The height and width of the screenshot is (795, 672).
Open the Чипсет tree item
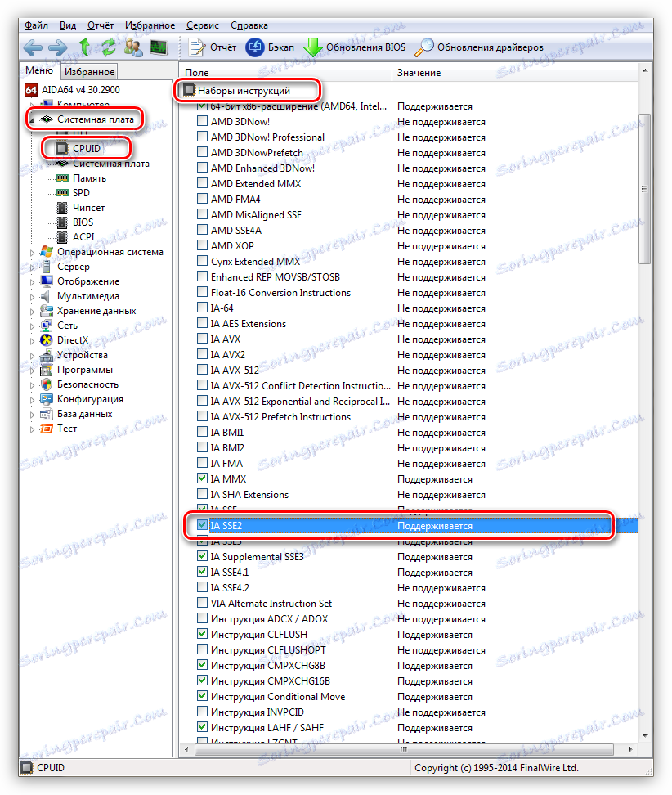click(x=81, y=208)
